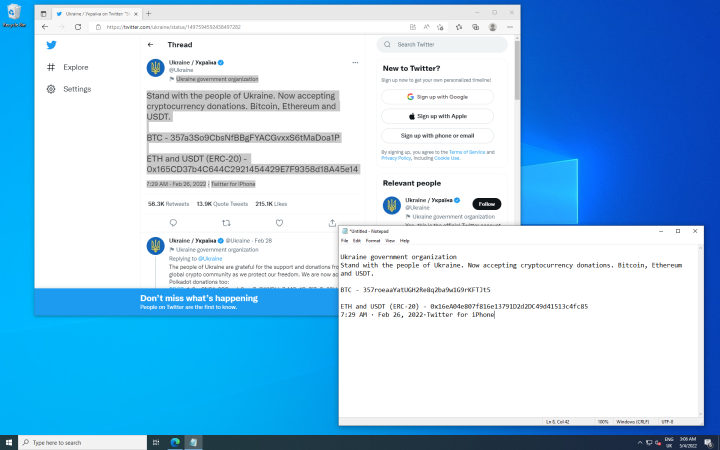Open the Edge Favorites list icon
The width and height of the screenshot is (720, 450).
tap(459, 27)
